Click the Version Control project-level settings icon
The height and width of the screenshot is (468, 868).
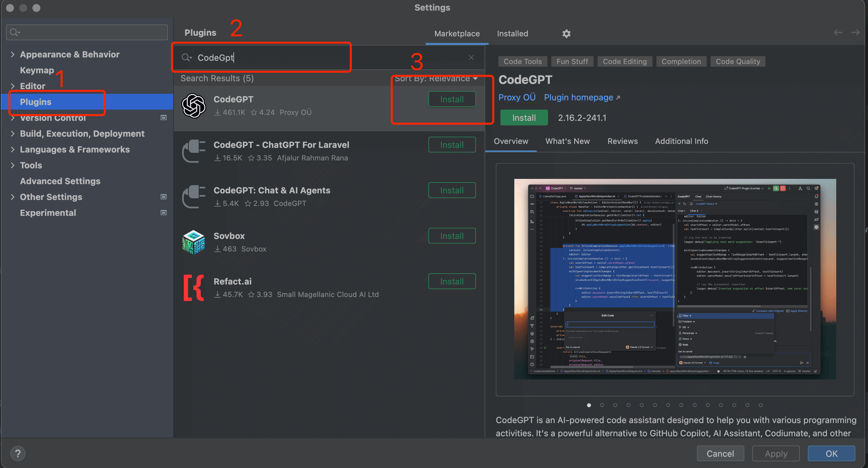point(164,118)
